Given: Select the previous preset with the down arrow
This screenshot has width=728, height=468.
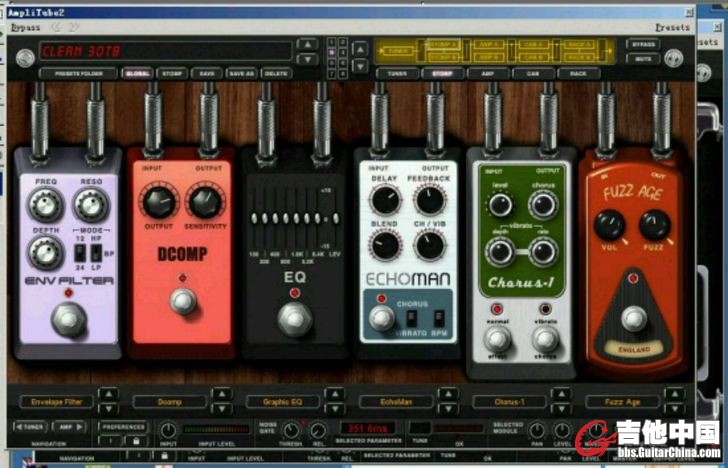Looking at the screenshot, I should [x=307, y=59].
